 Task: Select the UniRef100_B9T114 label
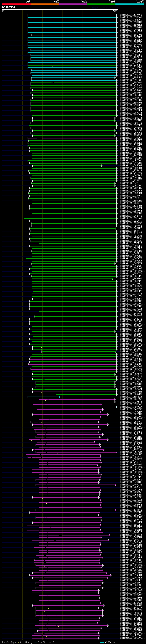131,397
